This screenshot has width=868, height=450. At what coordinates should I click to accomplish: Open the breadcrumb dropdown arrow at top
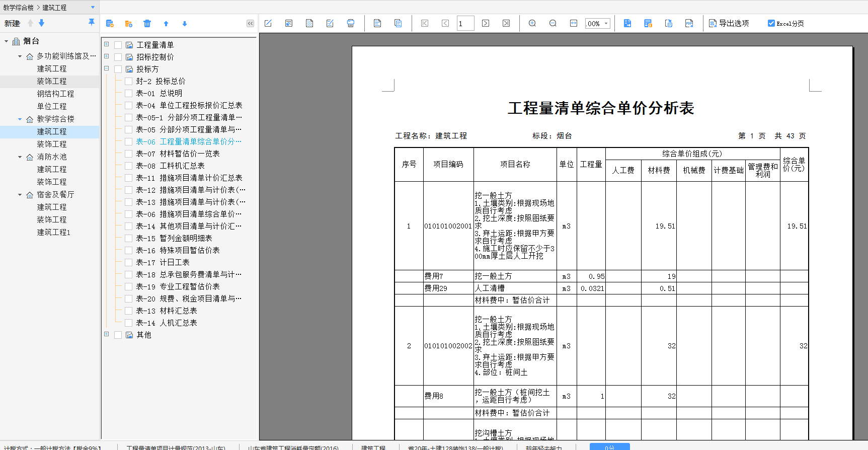93,8
